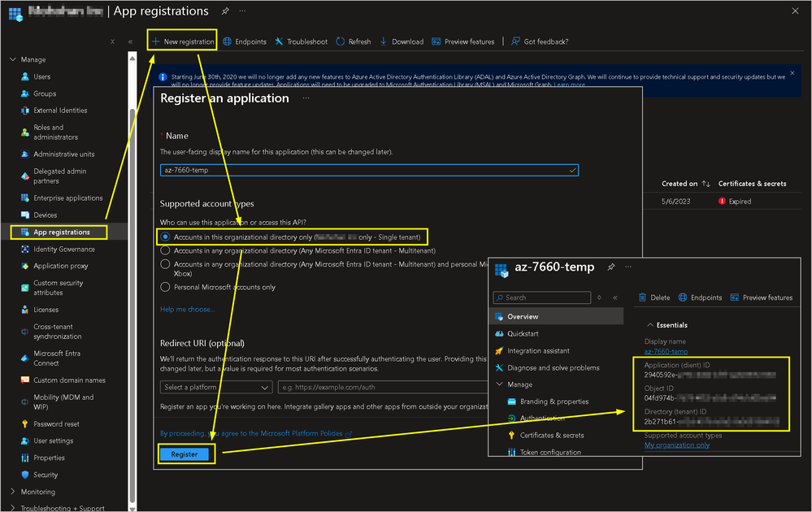Open the Select a platform dropdown

point(216,387)
